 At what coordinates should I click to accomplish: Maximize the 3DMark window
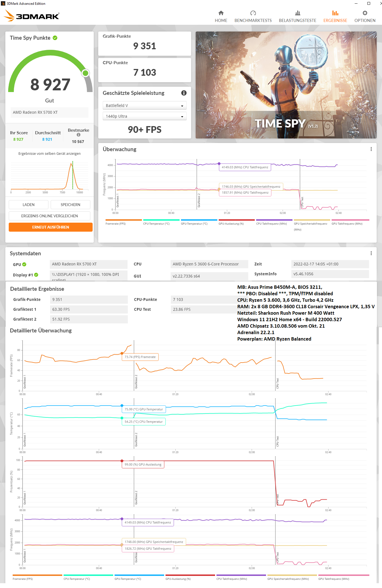click(x=369, y=3)
